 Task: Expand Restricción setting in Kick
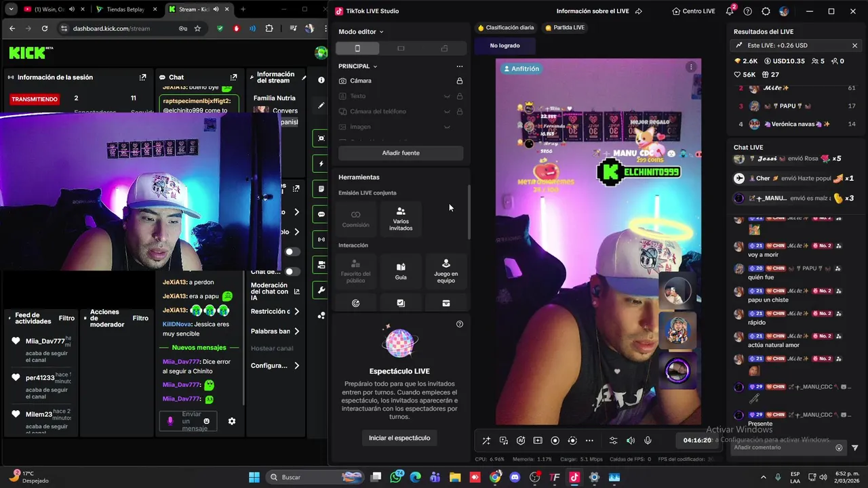tap(275, 312)
